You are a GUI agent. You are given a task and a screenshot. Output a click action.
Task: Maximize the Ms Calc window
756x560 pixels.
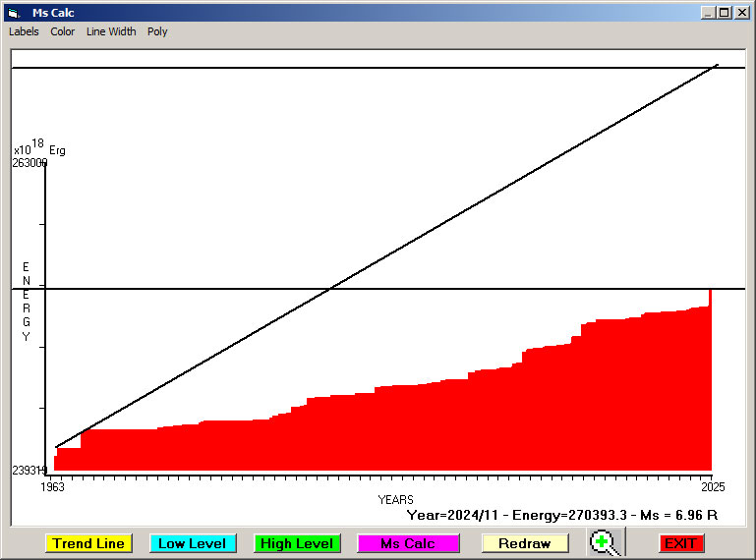point(725,13)
